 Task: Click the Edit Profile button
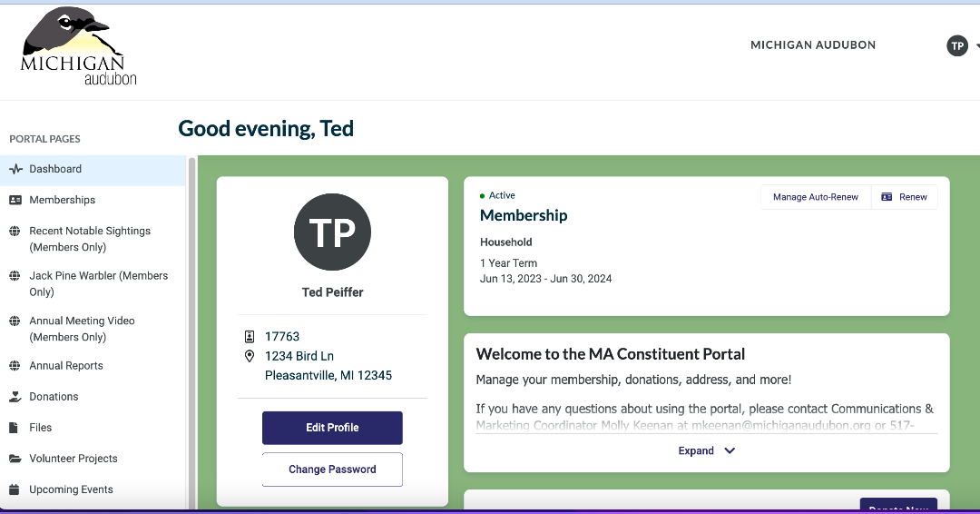(332, 428)
